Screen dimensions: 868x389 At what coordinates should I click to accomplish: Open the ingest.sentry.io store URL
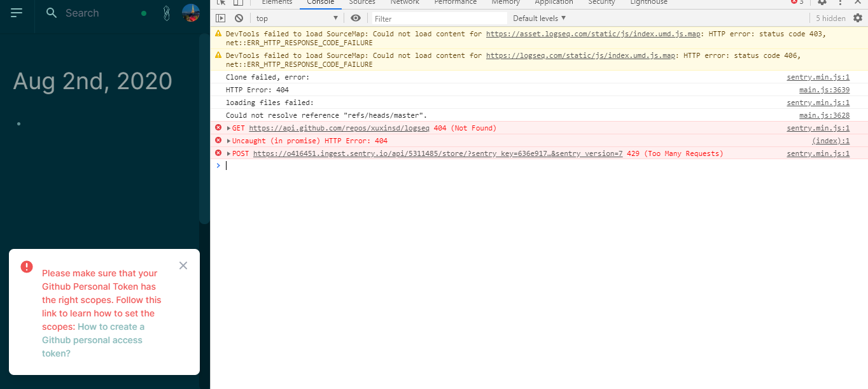coord(438,153)
